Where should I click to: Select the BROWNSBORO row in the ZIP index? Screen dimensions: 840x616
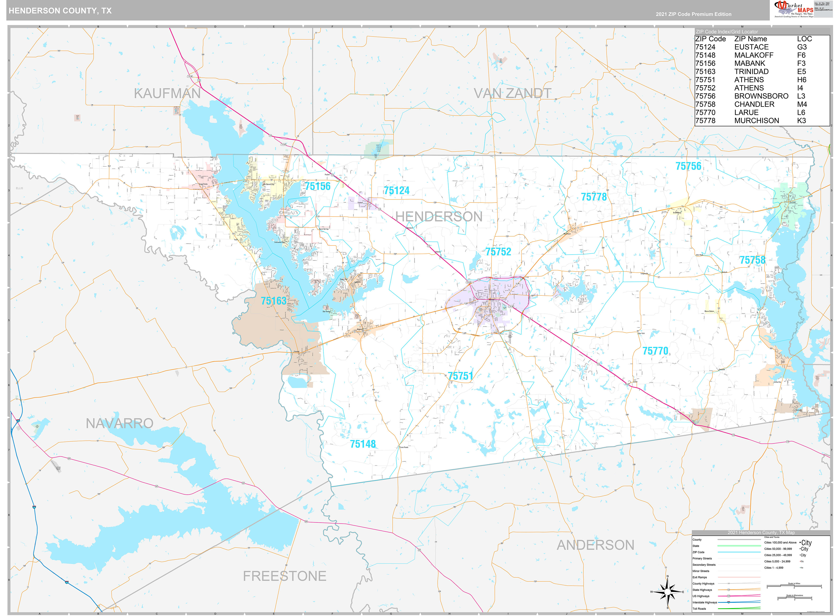click(762, 96)
